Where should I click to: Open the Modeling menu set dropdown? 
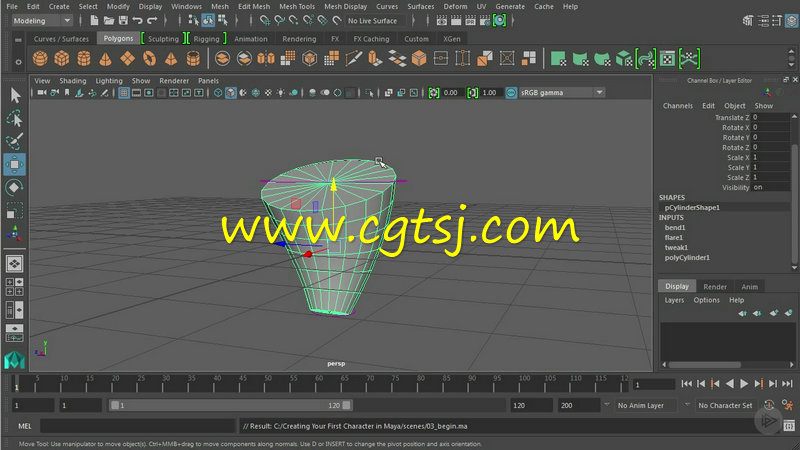(42, 20)
